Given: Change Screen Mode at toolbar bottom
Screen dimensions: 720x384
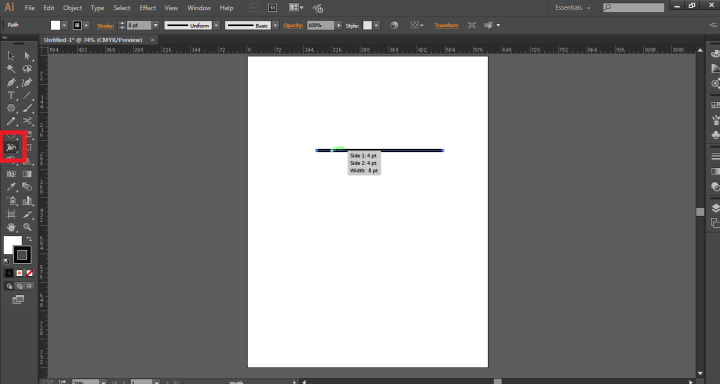Looking at the screenshot, I should point(18,299).
